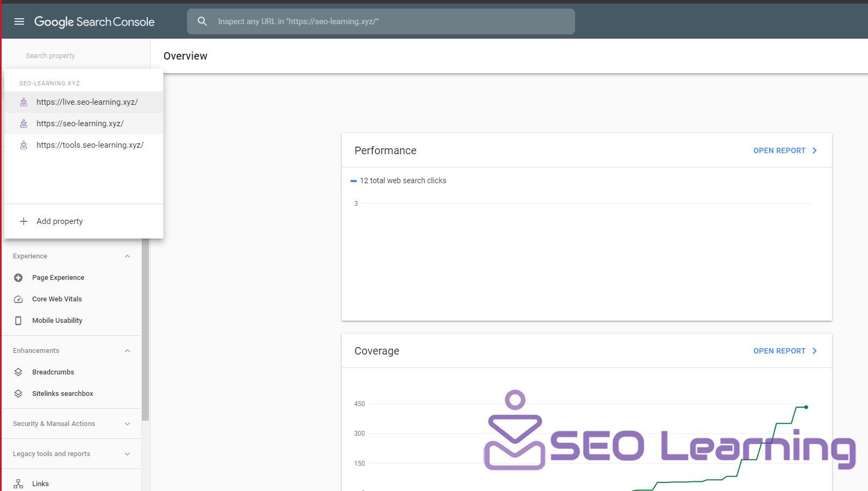Click the Inspect any URL search box

click(x=381, y=21)
